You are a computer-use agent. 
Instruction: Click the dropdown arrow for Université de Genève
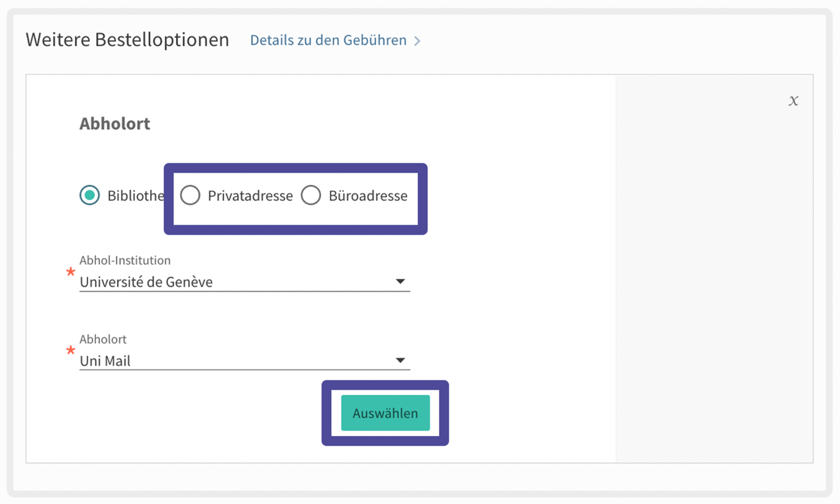coord(400,282)
